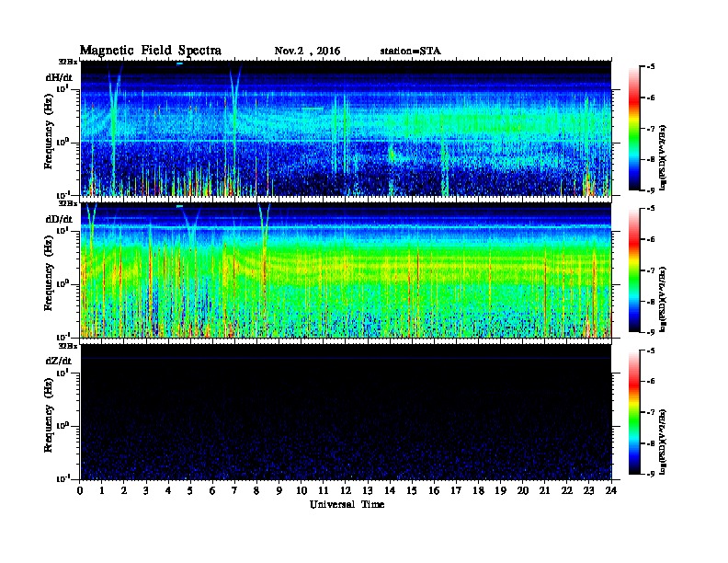Screen dimensions: 728x563
Task: Click the 'dZ/dt' panel label
Action: point(59,361)
